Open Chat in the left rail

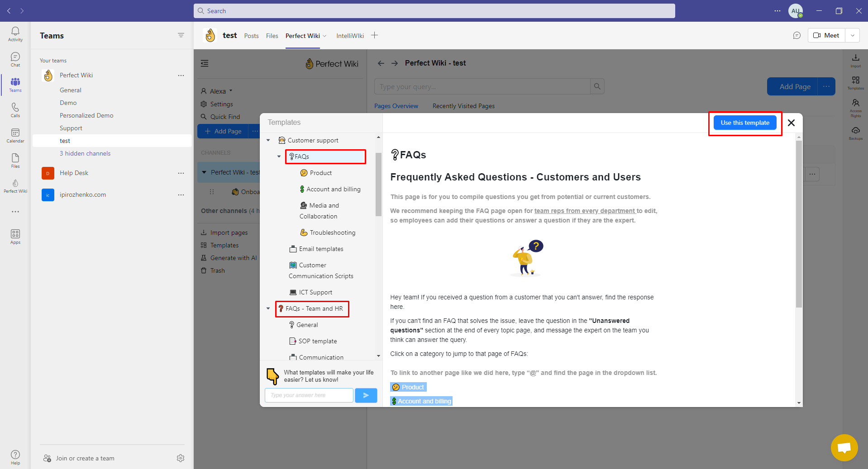pos(15,59)
